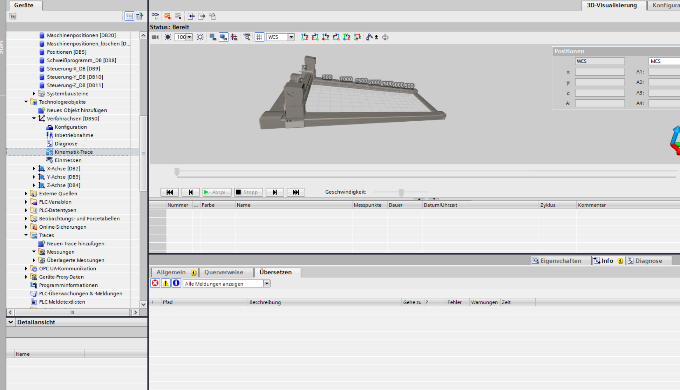Click the first coordinate view orientation icon
This screenshot has width=680, height=390.
(x=304, y=37)
